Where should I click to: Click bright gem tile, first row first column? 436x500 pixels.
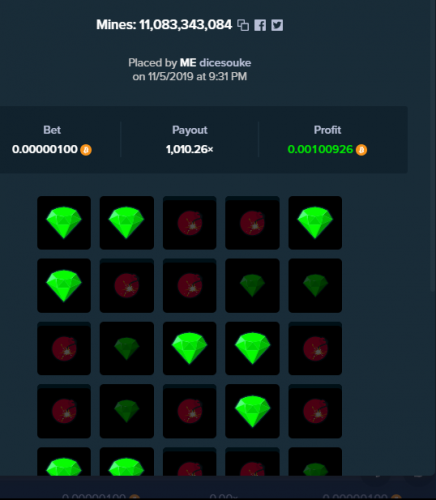tap(64, 223)
